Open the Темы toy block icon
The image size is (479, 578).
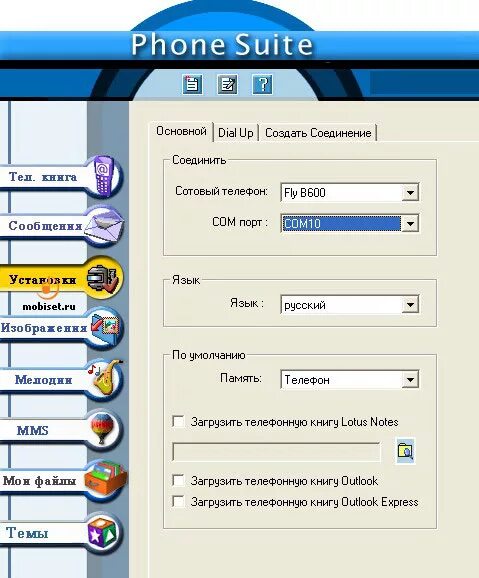(x=103, y=532)
